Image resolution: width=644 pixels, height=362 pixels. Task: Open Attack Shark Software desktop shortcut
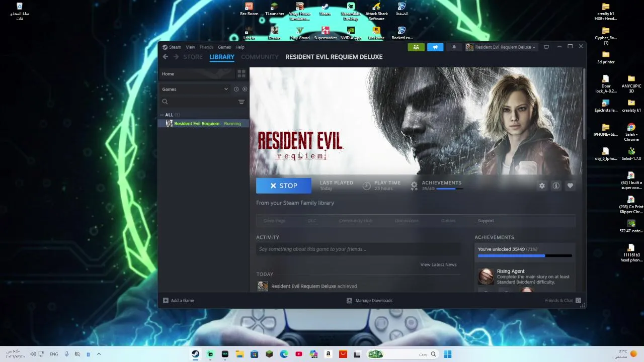pos(376,12)
